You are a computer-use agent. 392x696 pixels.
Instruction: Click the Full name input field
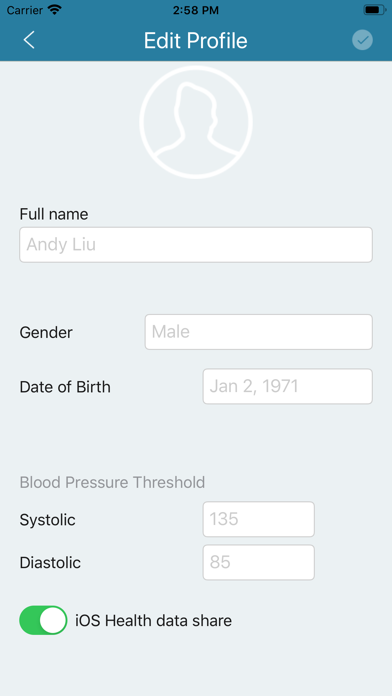[x=196, y=245]
